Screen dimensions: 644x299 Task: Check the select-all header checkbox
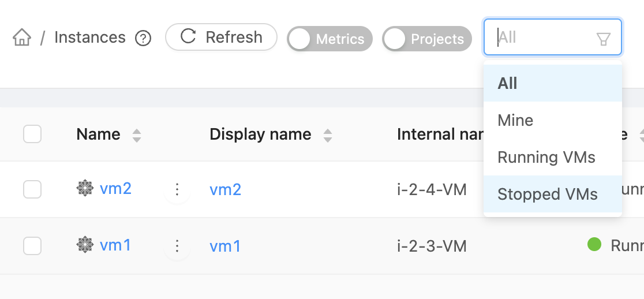[32, 134]
